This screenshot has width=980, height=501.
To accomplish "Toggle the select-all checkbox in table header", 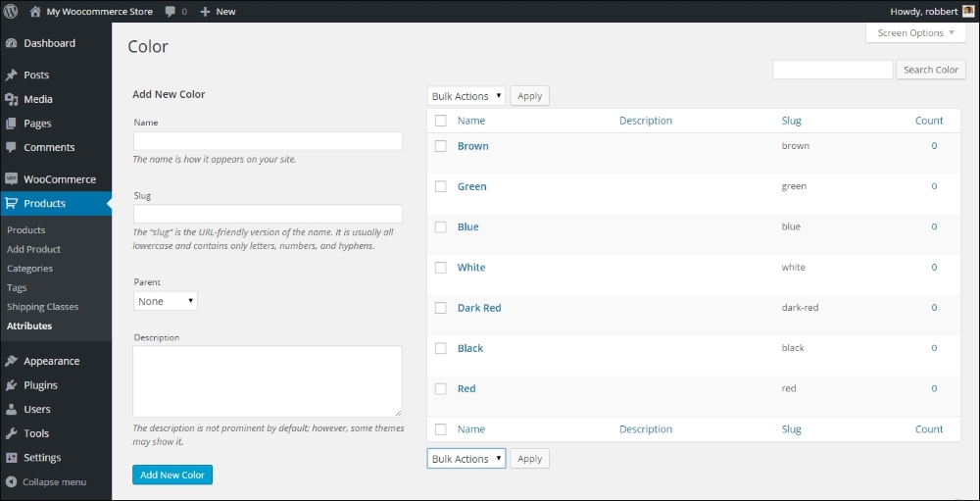I will tap(441, 121).
